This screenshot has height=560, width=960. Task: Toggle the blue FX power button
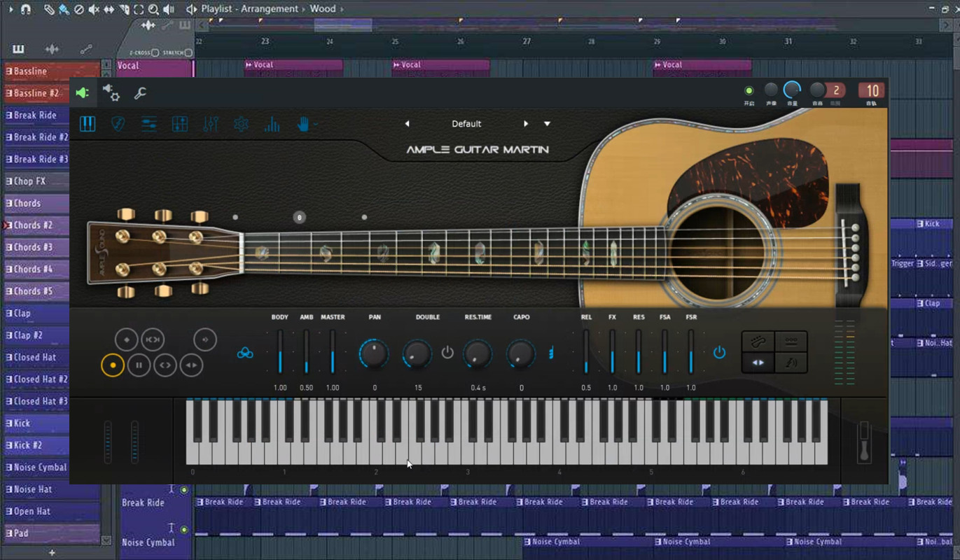point(719,352)
